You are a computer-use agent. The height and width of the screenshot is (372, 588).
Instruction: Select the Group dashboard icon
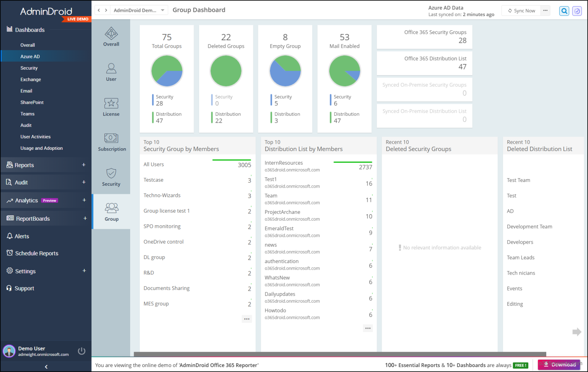[111, 212]
